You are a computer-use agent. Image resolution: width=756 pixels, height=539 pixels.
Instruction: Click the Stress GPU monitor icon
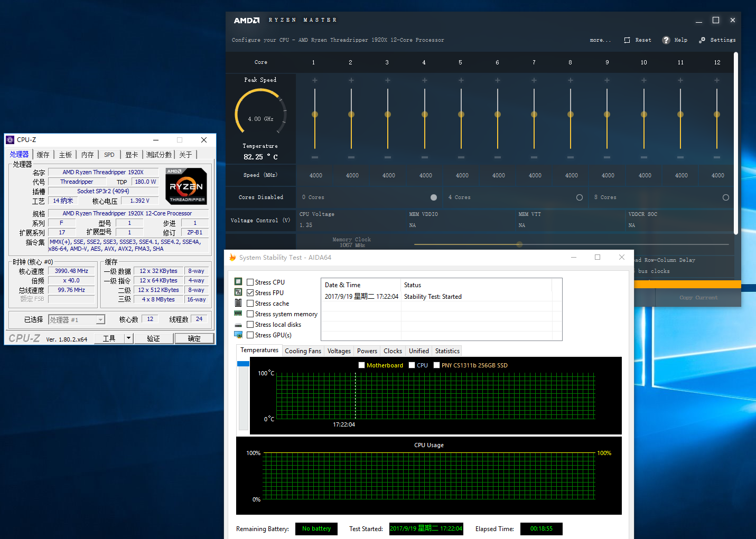238,335
